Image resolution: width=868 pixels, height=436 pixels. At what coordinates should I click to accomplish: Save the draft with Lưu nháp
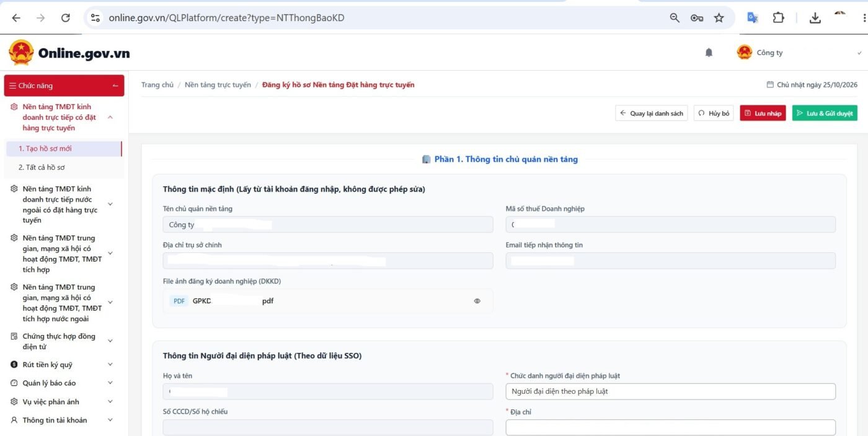click(x=763, y=113)
